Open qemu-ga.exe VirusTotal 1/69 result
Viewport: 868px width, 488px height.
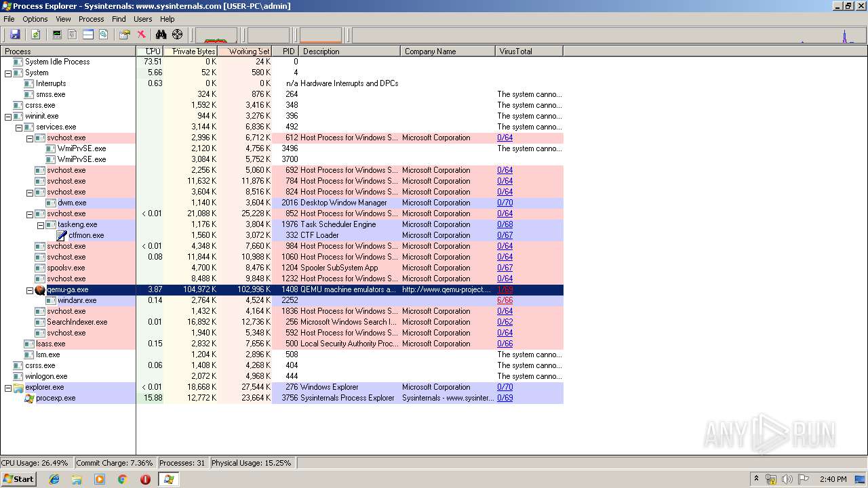[x=505, y=289]
